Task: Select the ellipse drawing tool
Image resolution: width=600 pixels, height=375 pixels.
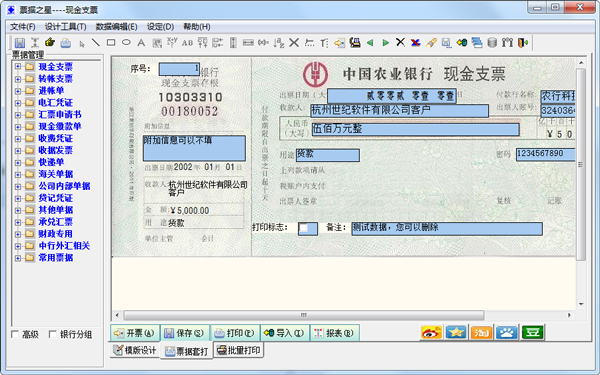Action: pyautogui.click(x=126, y=42)
